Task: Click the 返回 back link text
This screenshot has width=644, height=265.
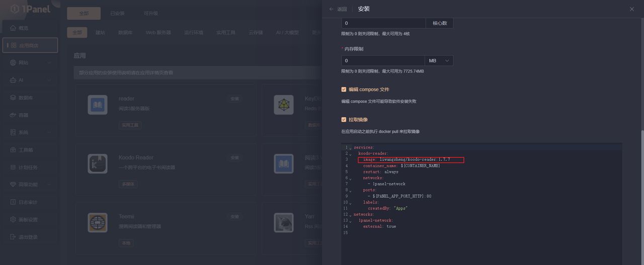Action: [x=342, y=9]
